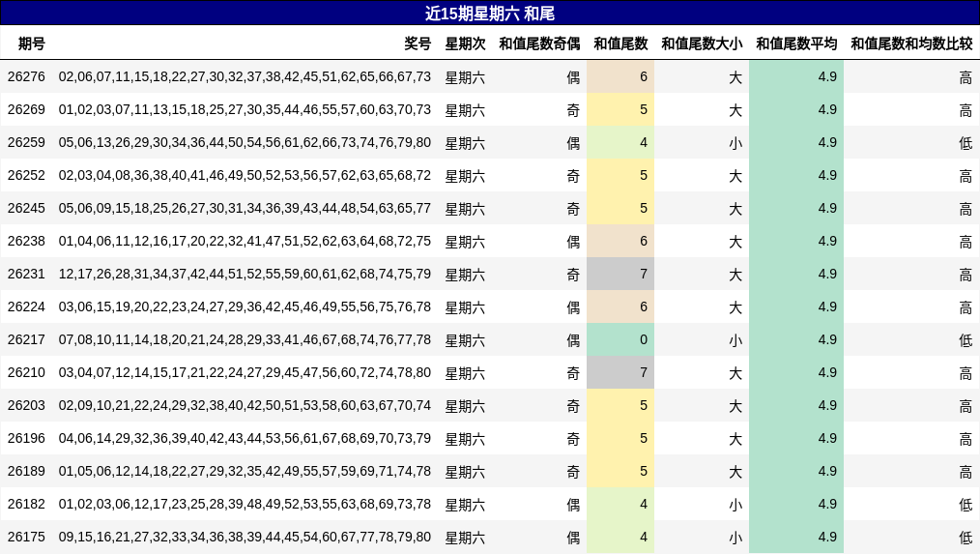Select issue number 26231
The width and height of the screenshot is (980, 554).
26,274
